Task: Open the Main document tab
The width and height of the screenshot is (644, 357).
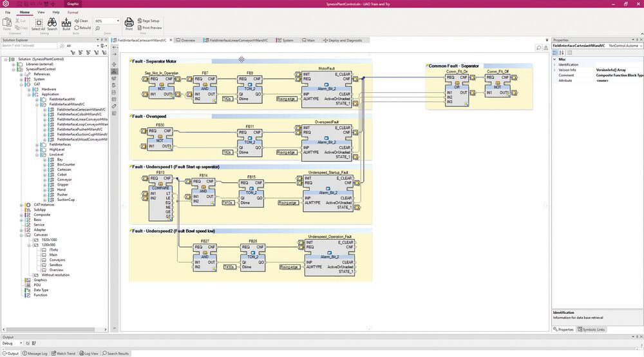Action: pos(308,40)
